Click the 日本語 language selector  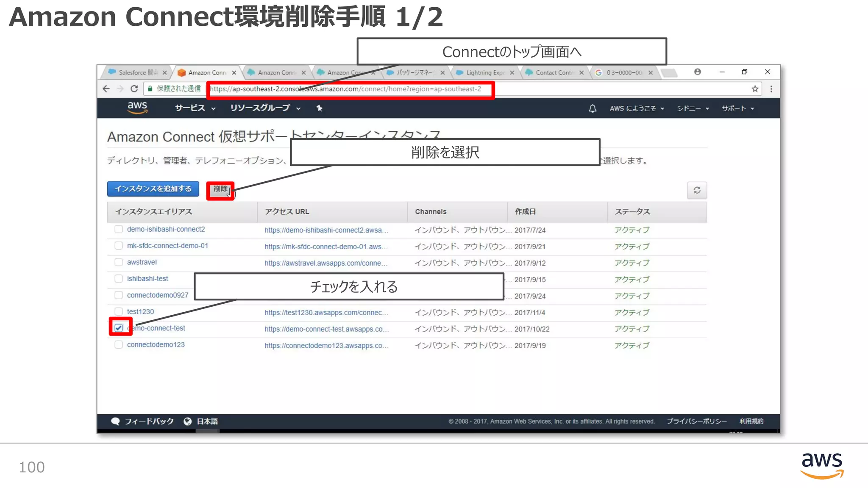coord(207,421)
